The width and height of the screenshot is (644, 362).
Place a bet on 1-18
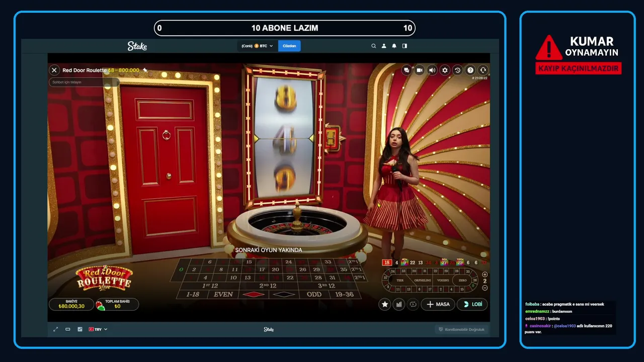pos(193,294)
